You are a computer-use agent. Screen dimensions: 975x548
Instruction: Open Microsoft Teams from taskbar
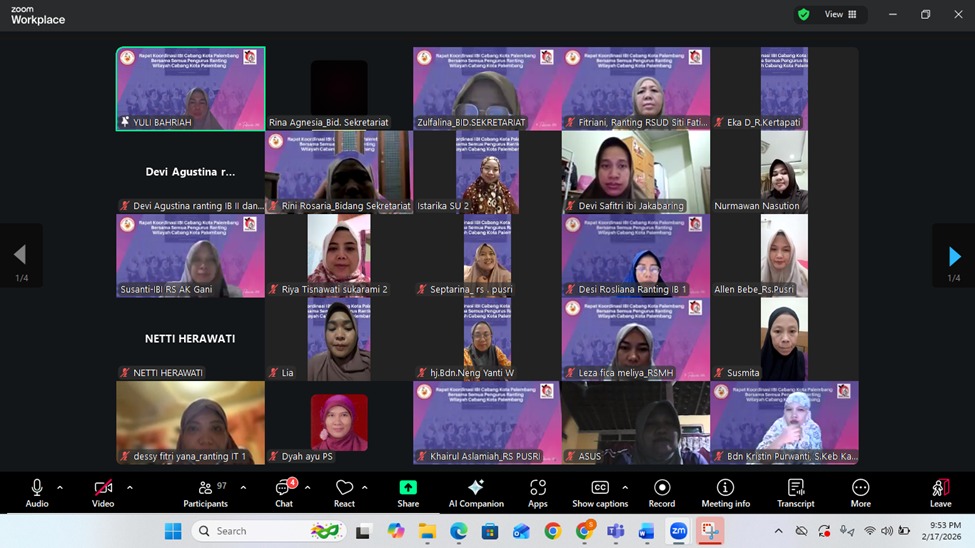coord(615,531)
